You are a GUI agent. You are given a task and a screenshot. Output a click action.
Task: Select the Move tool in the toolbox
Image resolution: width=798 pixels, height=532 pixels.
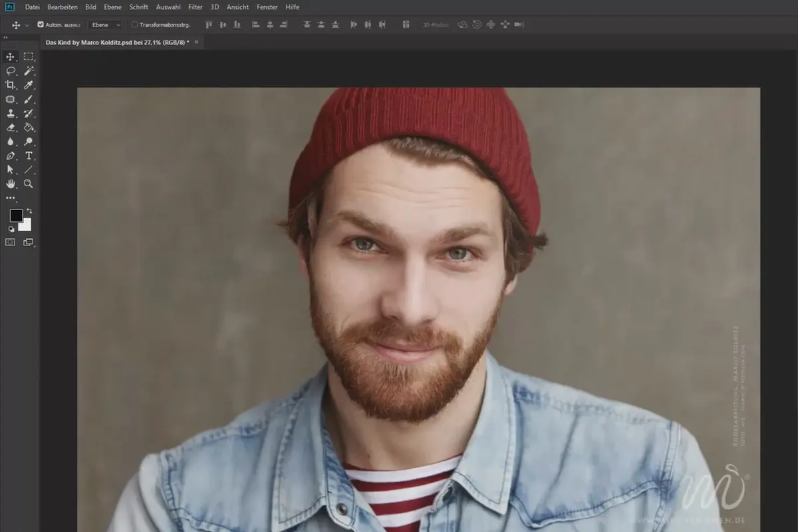coord(11,57)
